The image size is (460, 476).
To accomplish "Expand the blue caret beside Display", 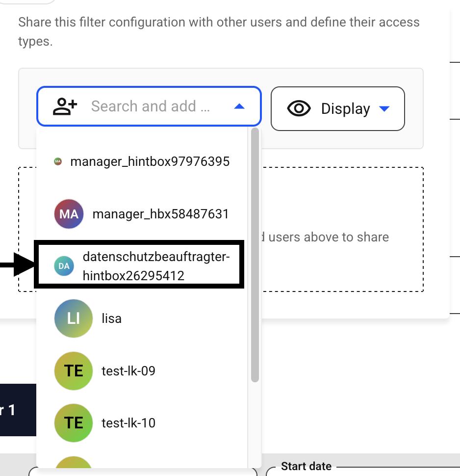I will (x=384, y=108).
